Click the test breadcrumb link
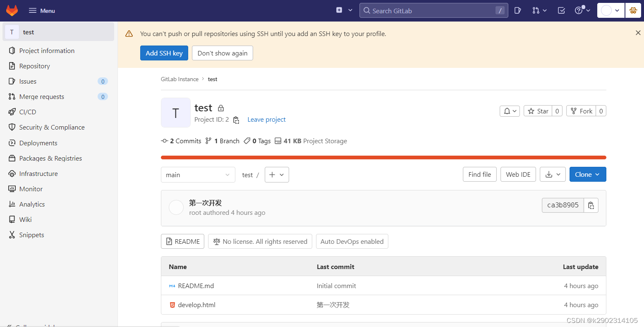The height and width of the screenshot is (327, 644). pyautogui.click(x=213, y=79)
